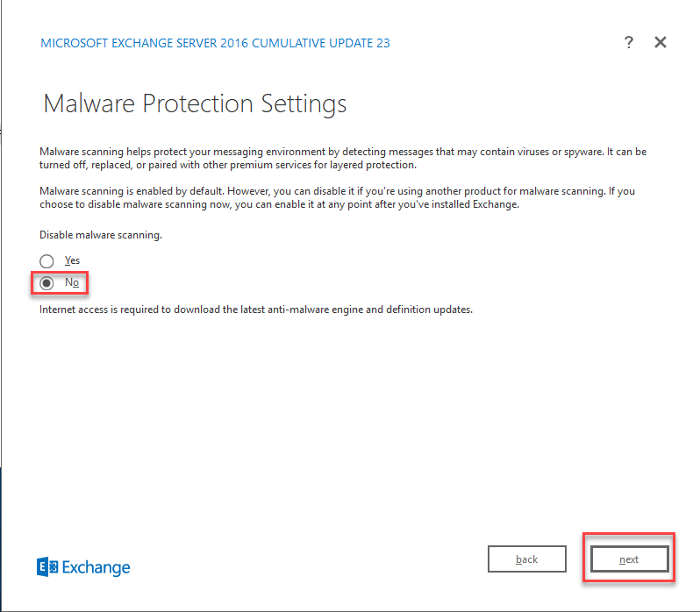Proceed by clicking the next button

[629, 559]
